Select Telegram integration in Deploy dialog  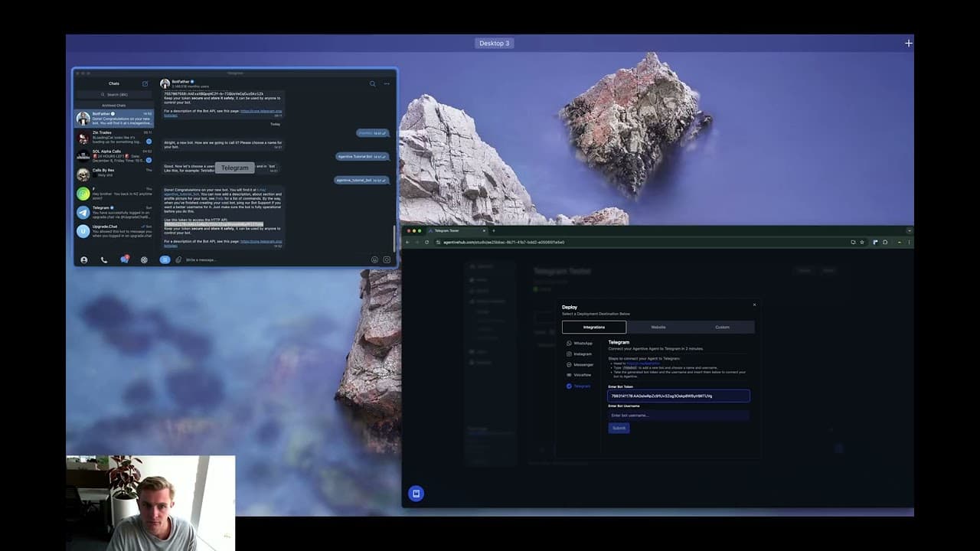point(579,386)
